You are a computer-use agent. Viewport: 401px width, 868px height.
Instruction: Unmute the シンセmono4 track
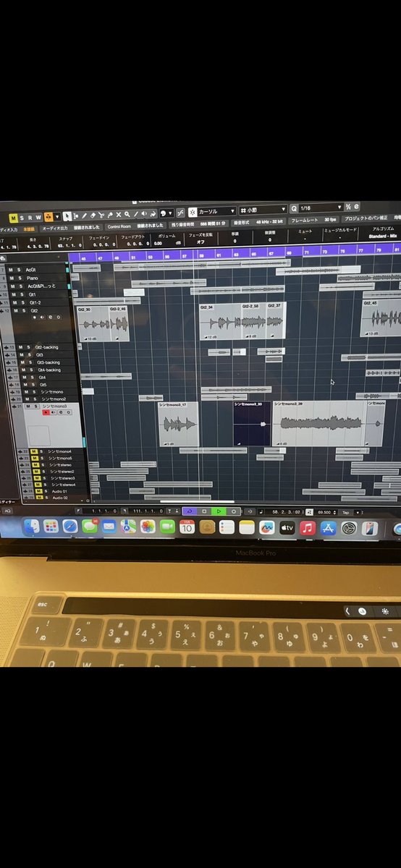[x=34, y=451]
